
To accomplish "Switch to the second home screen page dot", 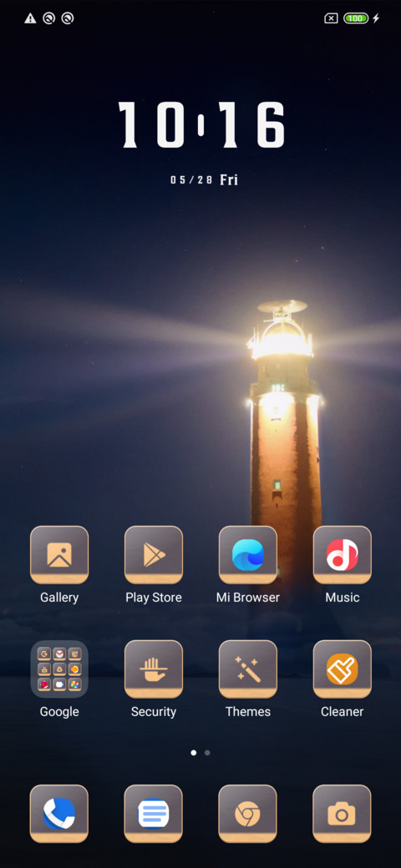I will (207, 753).
